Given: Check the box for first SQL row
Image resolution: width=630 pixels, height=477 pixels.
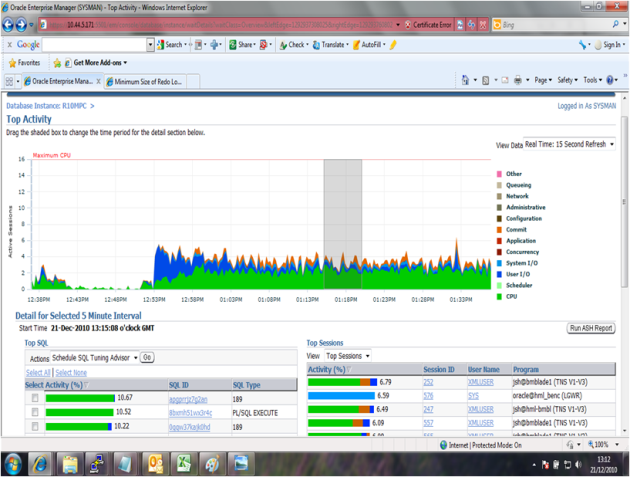Looking at the screenshot, I should 35,398.
